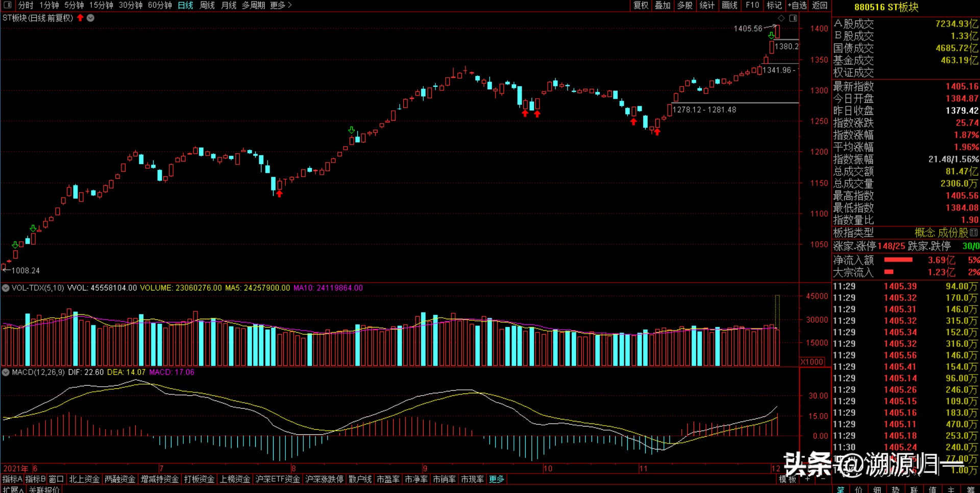980x493 pixels.
Task: Click the diamond icon above the chart
Action: coord(781,18)
